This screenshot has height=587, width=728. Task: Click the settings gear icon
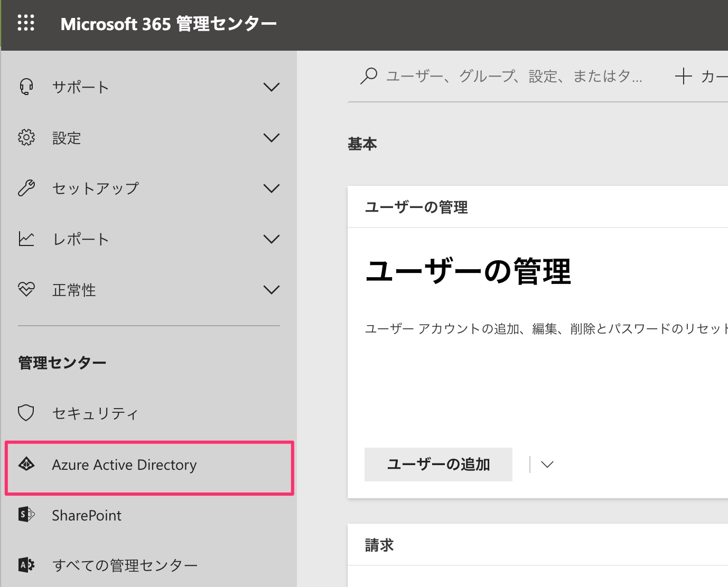click(x=26, y=138)
